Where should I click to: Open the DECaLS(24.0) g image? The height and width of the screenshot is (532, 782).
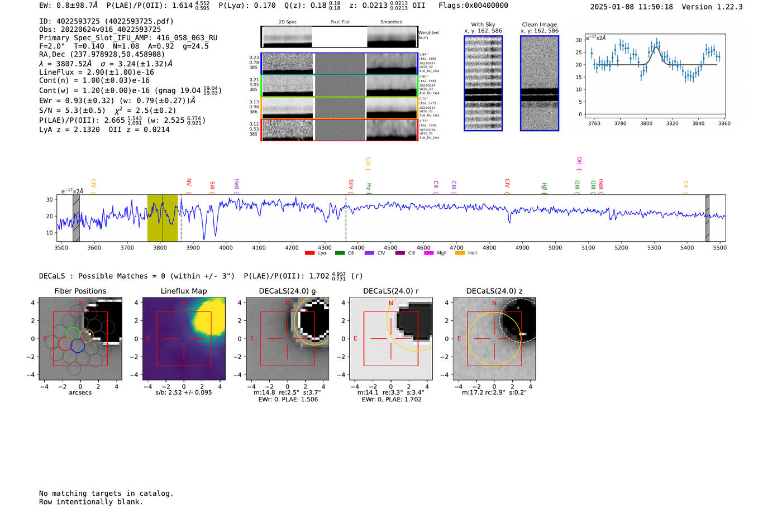pos(288,338)
